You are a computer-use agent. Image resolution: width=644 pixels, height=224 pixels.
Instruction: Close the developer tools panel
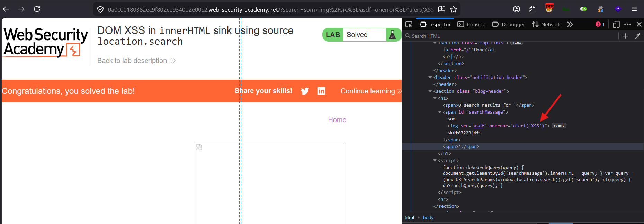(639, 24)
